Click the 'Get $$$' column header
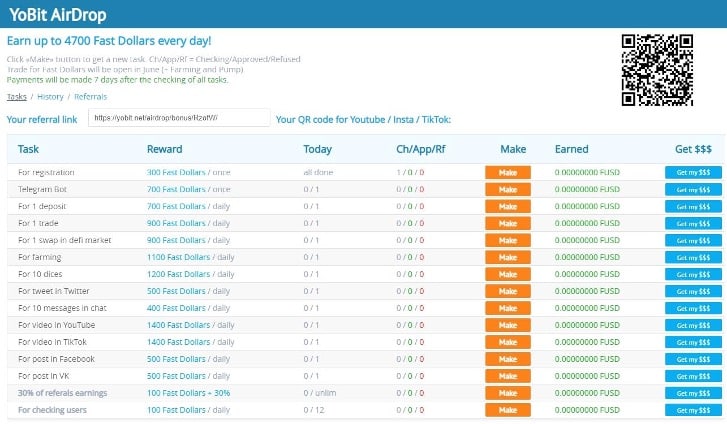727x424 pixels. [x=693, y=149]
